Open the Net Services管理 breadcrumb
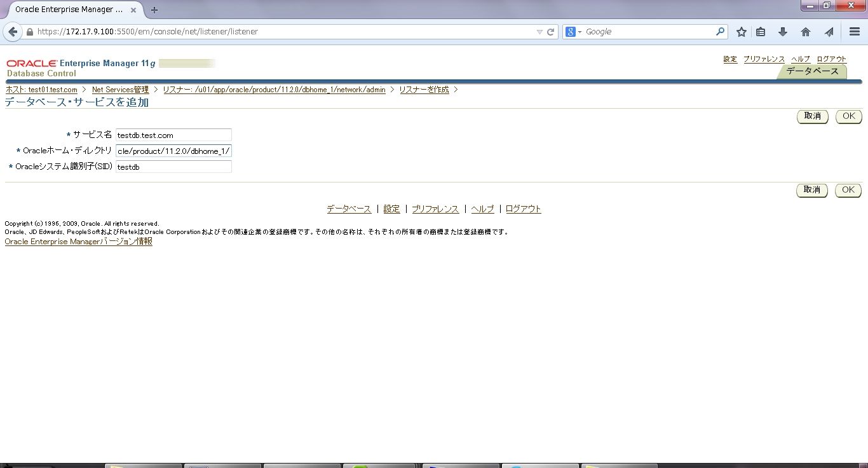This screenshot has width=868, height=468. [x=120, y=90]
